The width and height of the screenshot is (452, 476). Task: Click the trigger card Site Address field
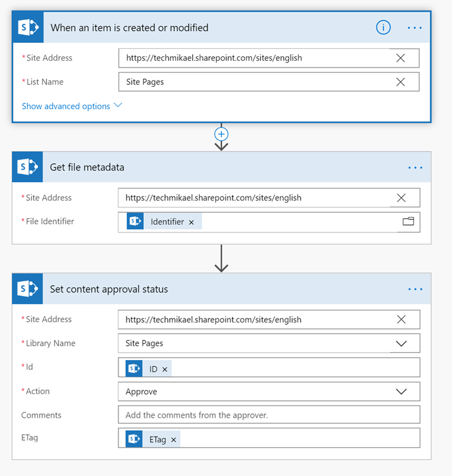tap(269, 58)
